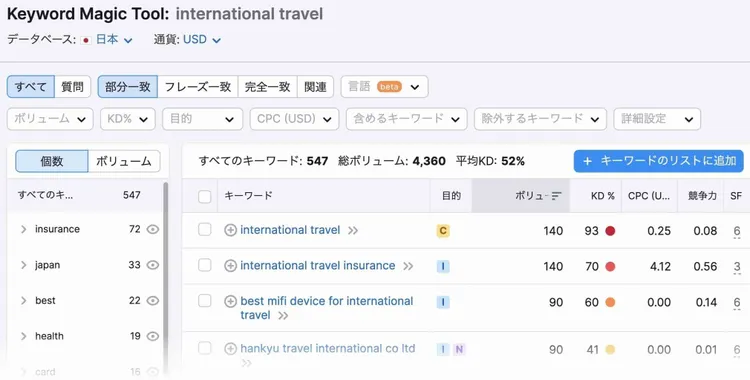The width and height of the screenshot is (750, 380).
Task: Click the I intent badge for international travel insurance
Action: (443, 267)
